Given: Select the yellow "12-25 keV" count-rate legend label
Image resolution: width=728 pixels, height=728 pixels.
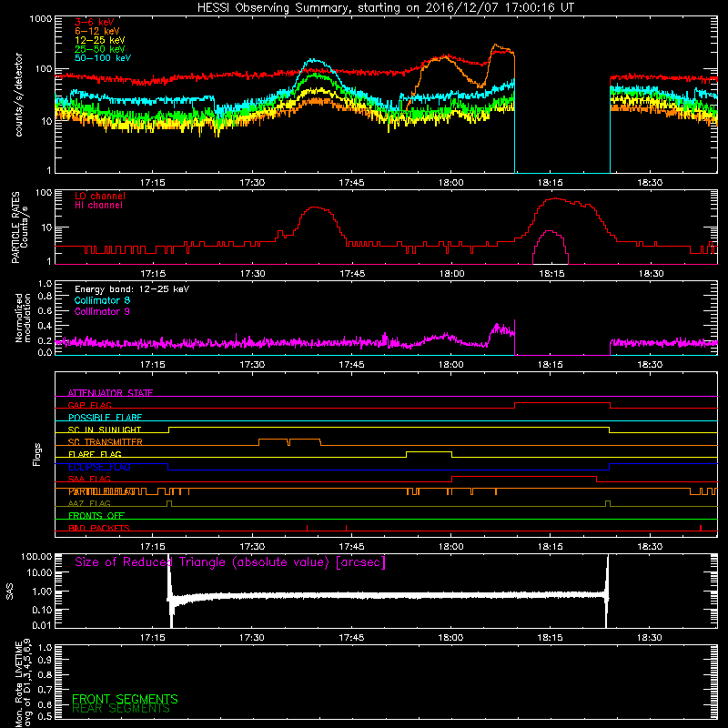Looking at the screenshot, I should click(x=100, y=40).
